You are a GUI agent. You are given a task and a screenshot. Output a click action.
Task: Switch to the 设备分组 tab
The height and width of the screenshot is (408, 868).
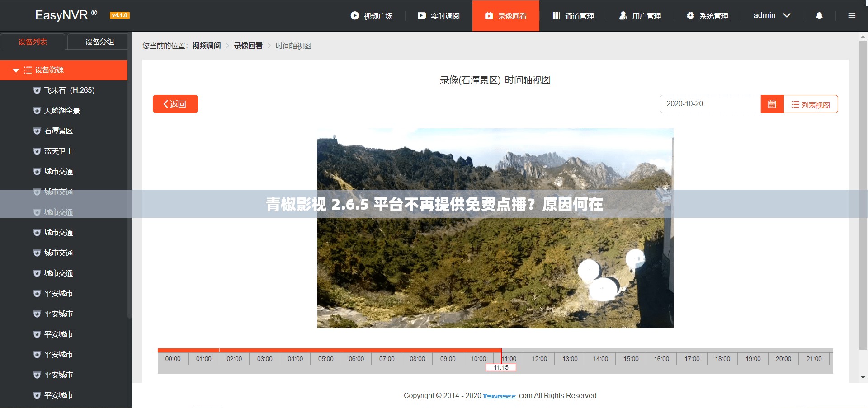[x=99, y=42]
